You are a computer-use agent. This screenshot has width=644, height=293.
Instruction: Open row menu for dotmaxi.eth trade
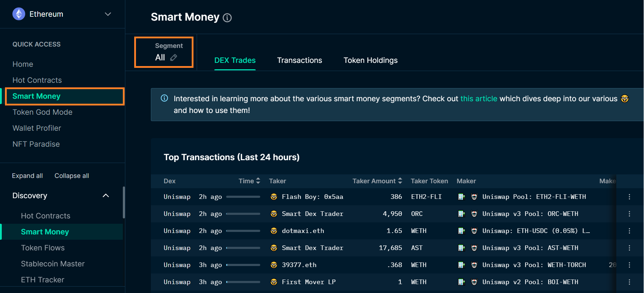point(629,231)
